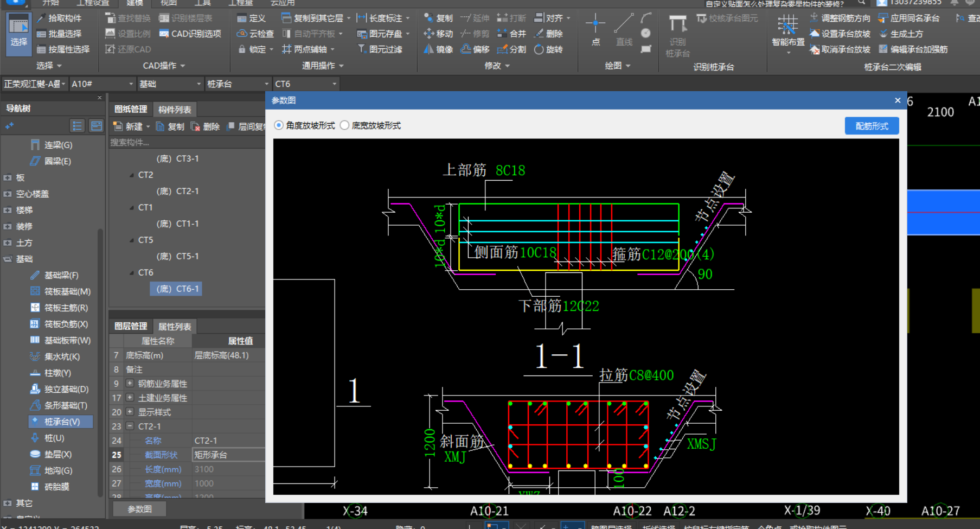This screenshot has height=529, width=980.
Task: Click 识别桩承台 recognize pile cap tool
Action: coord(677,36)
